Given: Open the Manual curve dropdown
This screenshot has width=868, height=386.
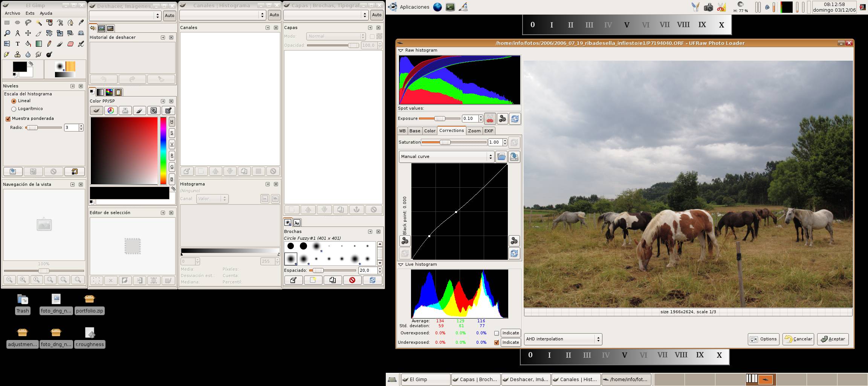Looking at the screenshot, I should point(446,156).
